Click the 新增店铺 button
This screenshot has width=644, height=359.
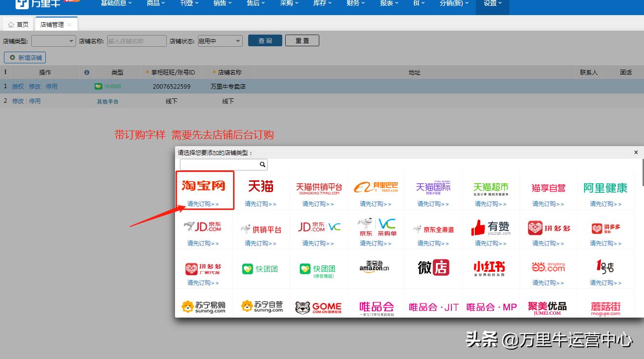(24, 57)
